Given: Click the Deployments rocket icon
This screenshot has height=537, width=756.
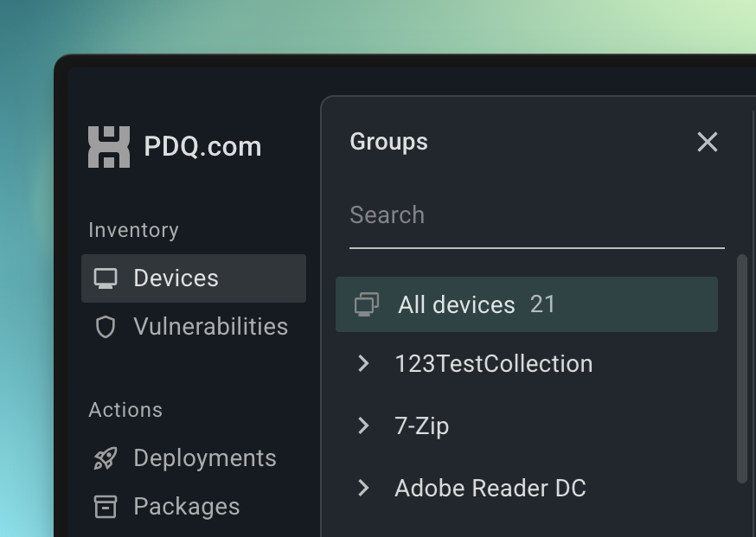Looking at the screenshot, I should point(106,458).
